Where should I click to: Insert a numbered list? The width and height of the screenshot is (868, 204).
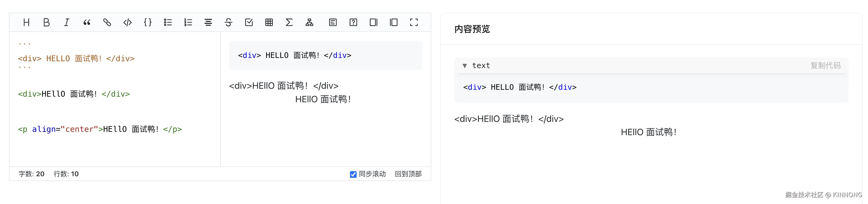[x=188, y=22]
